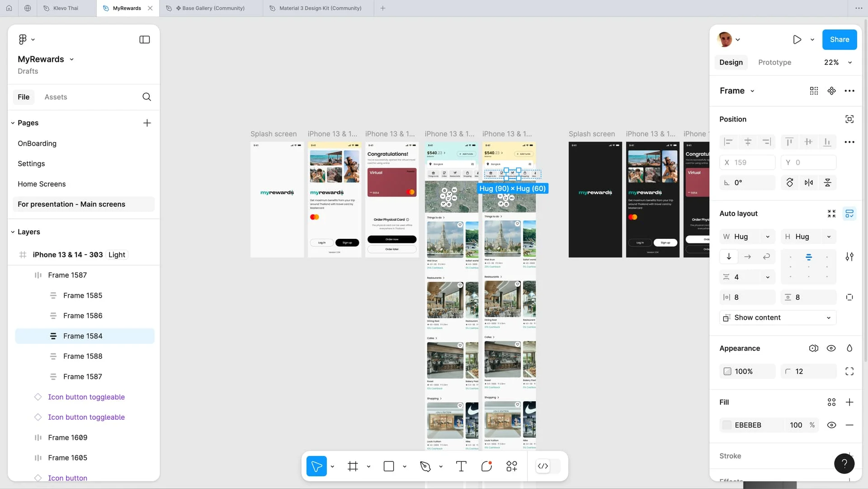Click the EBEBEB fill color swatch

[727, 425]
